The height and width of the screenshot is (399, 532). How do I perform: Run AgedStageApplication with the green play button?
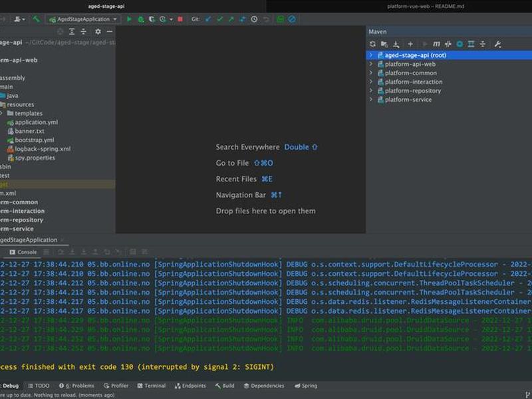click(129, 19)
